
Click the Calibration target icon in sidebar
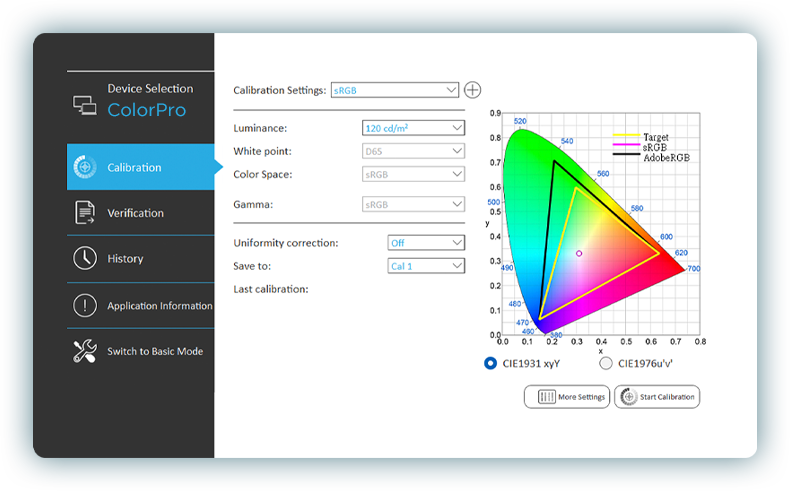(x=85, y=167)
